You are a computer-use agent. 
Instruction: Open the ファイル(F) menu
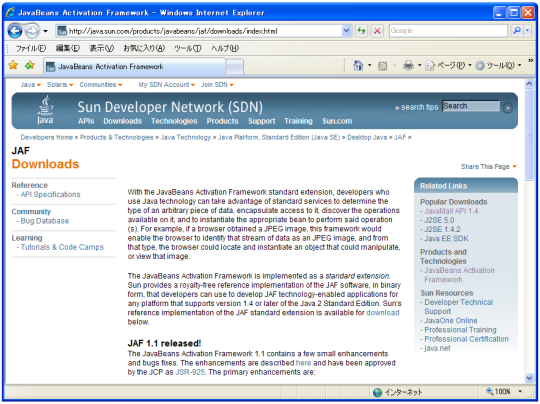[x=31, y=48]
